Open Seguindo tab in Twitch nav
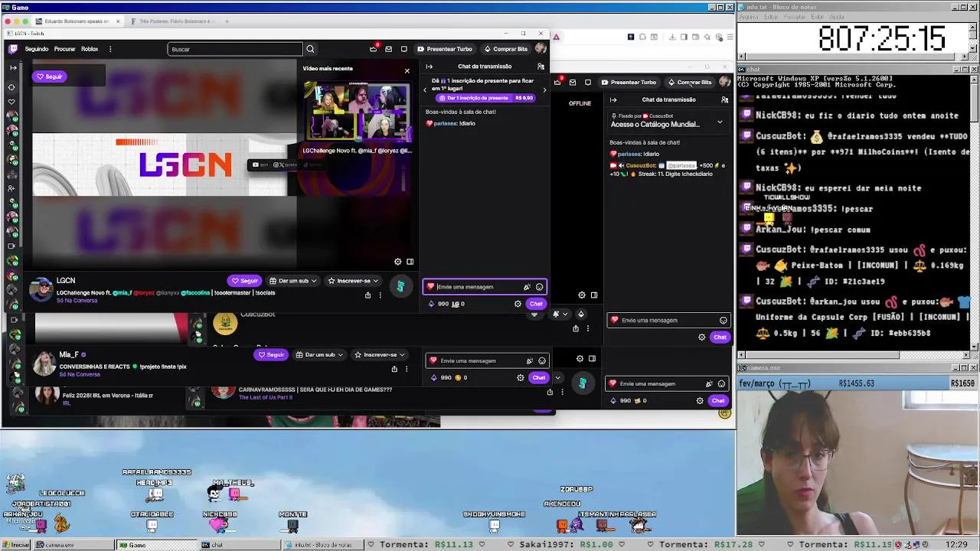Image resolution: width=980 pixels, height=551 pixels. click(36, 49)
